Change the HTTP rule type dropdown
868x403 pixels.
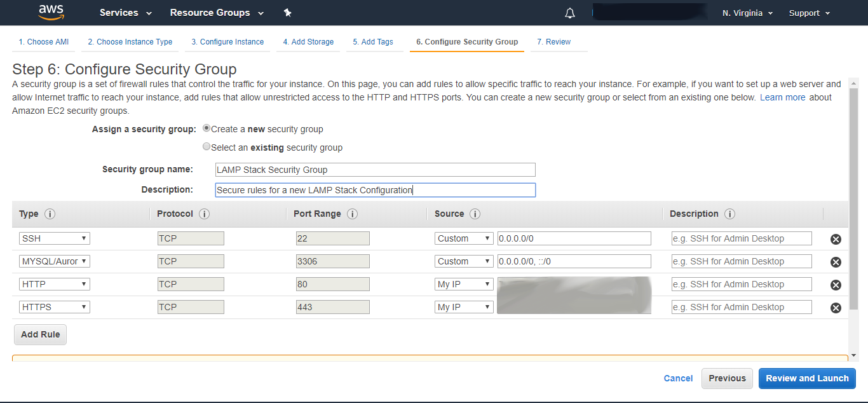pos(55,284)
